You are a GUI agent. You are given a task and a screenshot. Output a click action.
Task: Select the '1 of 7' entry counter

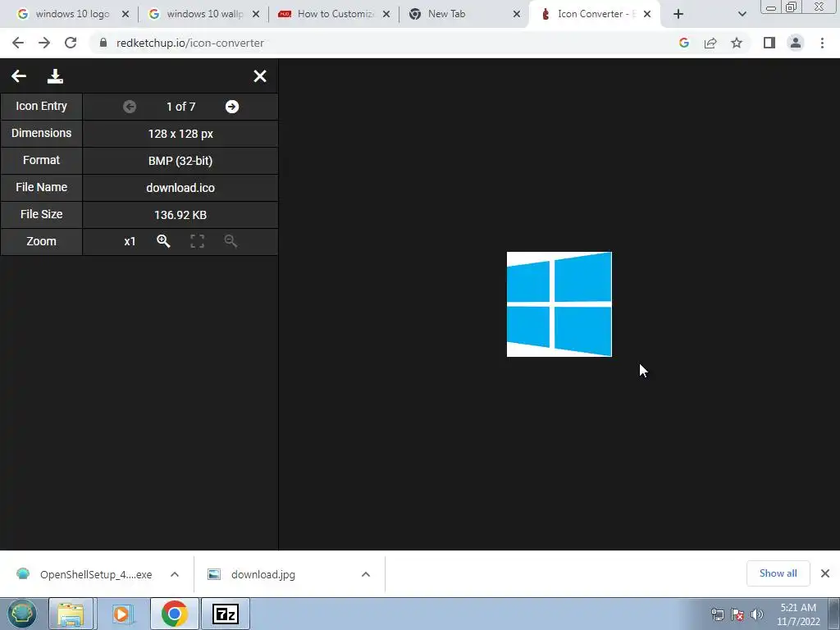click(x=181, y=107)
